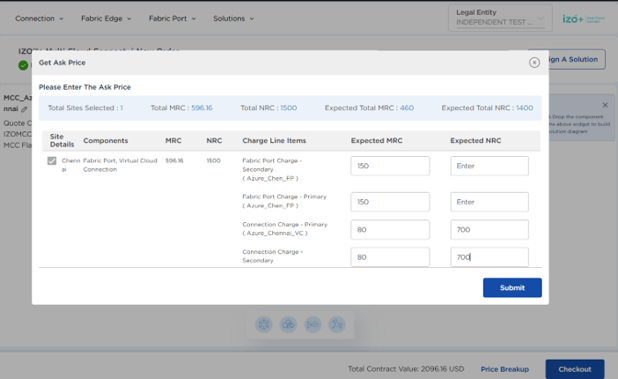Toggle the Chennai site checkbox
This screenshot has height=379, width=618.
[52, 161]
